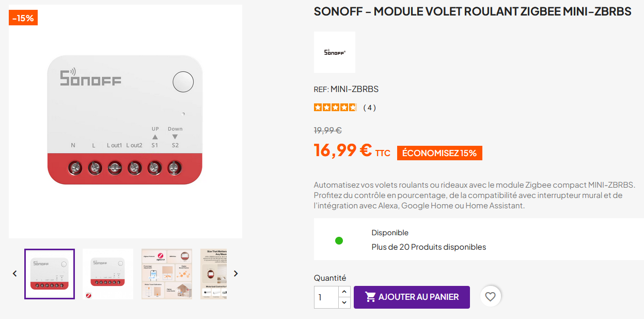Image resolution: width=644 pixels, height=319 pixels.
Task: Click the green availability indicator dot
Action: point(339,240)
